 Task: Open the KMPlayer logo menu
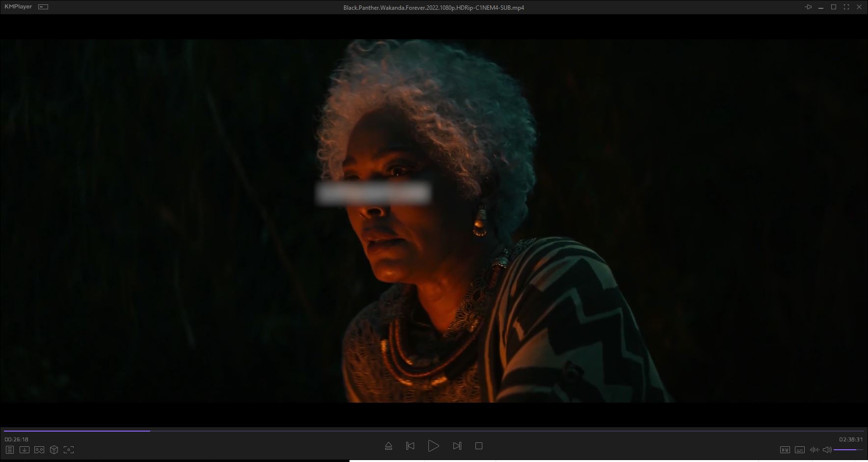(x=18, y=7)
